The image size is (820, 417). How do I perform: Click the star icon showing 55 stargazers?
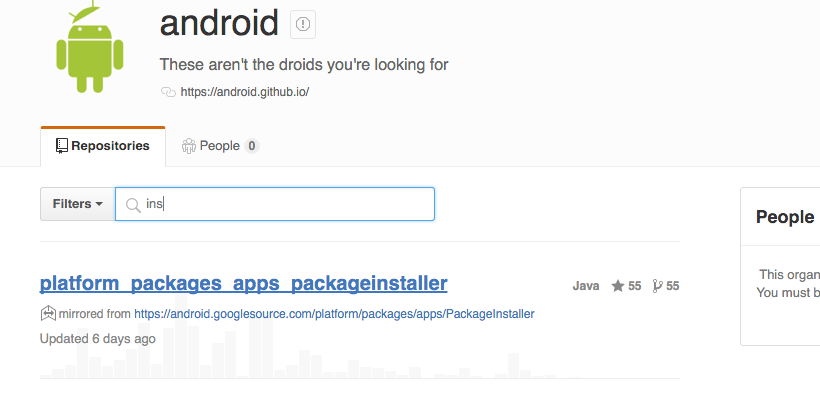[618, 286]
